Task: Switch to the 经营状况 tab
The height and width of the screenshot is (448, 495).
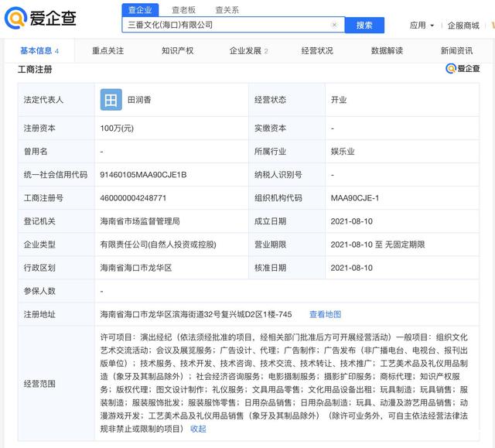Action: (317, 51)
